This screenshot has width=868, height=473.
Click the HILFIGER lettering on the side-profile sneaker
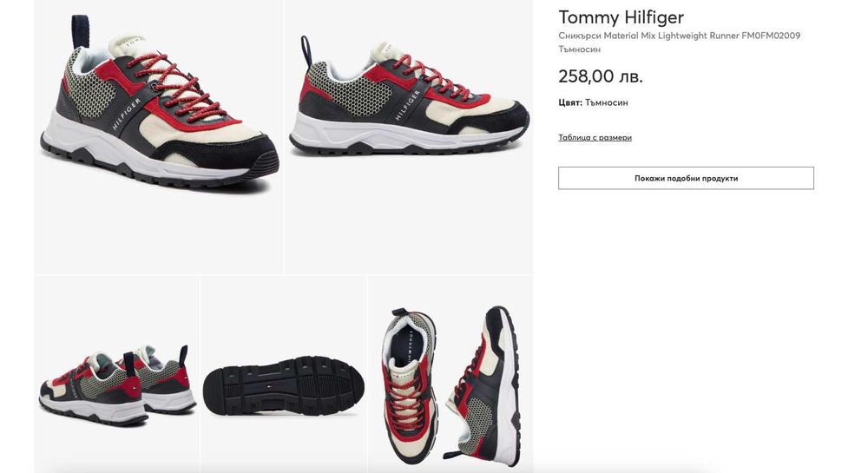[408, 105]
